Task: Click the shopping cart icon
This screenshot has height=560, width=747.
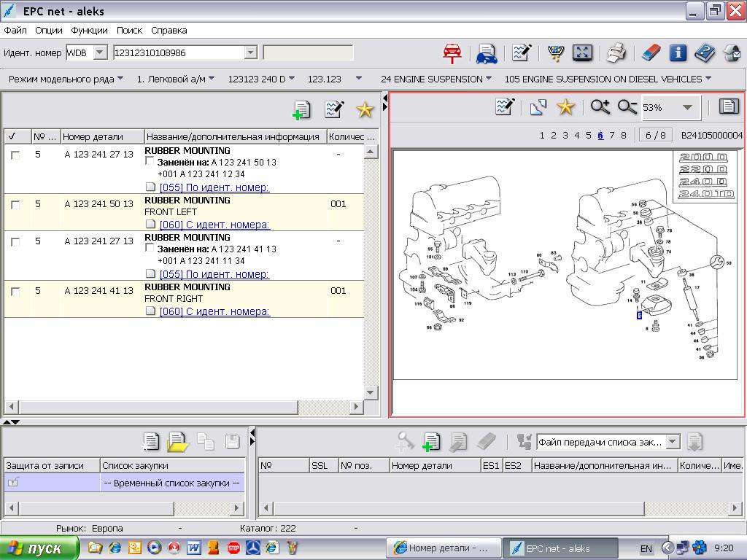Action: point(556,53)
